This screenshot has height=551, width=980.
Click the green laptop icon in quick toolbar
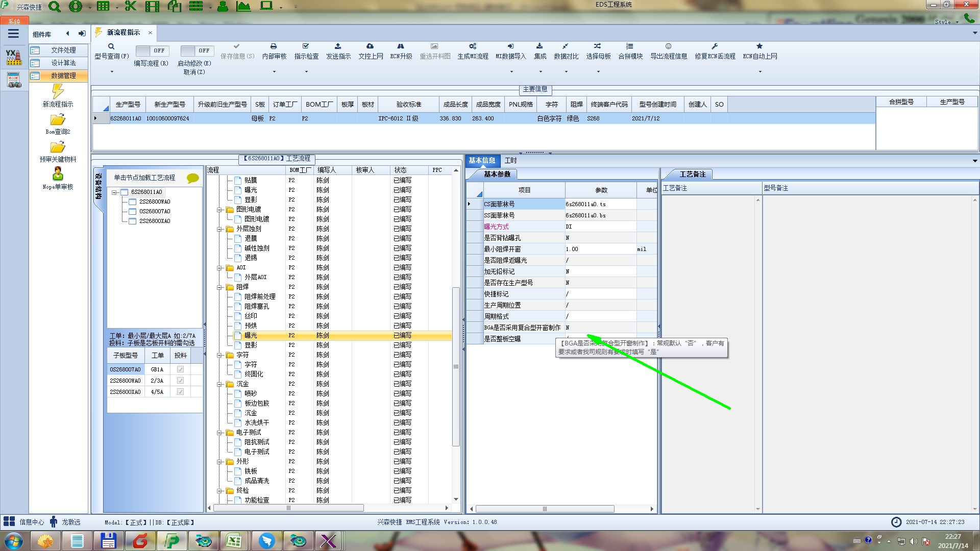click(x=266, y=6)
